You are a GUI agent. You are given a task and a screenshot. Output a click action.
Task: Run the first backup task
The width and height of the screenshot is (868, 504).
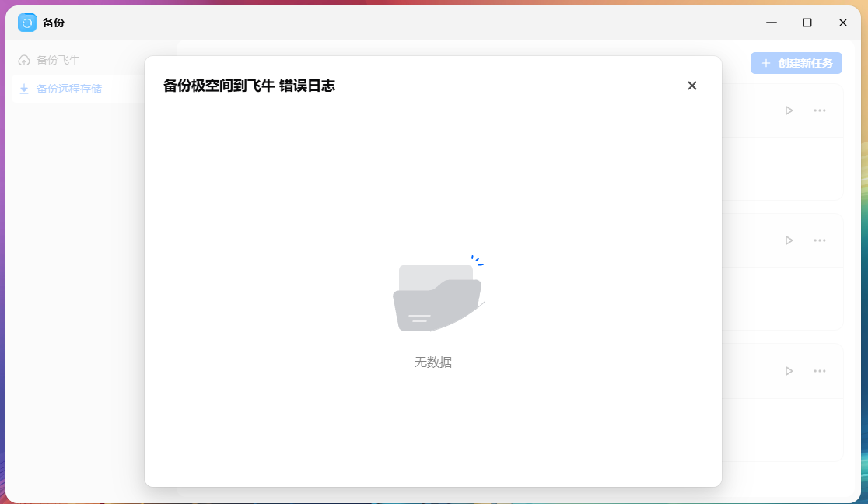point(789,110)
